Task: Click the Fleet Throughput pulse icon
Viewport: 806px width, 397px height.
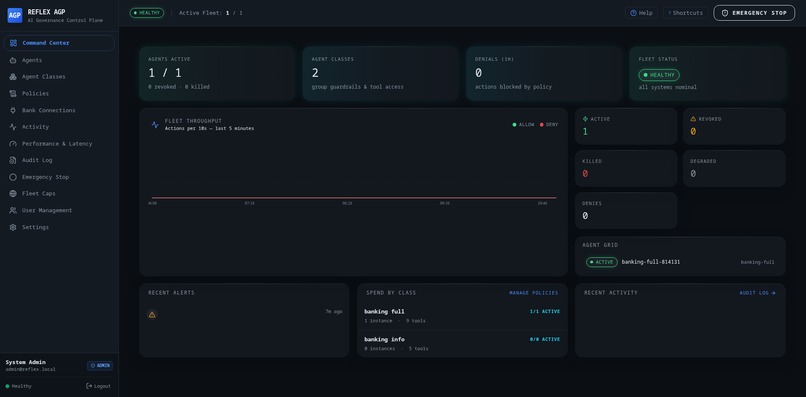Action: (x=155, y=124)
